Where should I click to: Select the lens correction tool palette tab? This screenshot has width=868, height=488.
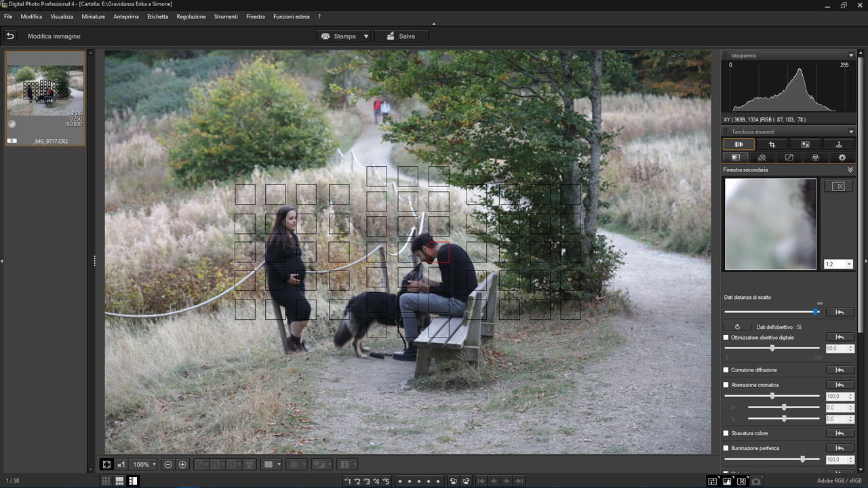pos(738,144)
